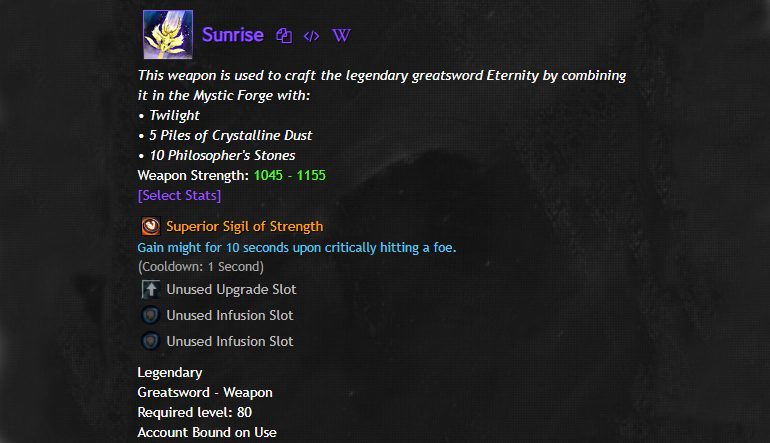The height and width of the screenshot is (443, 770).
Task: Click the Legendary rarity label
Action: [162, 373]
